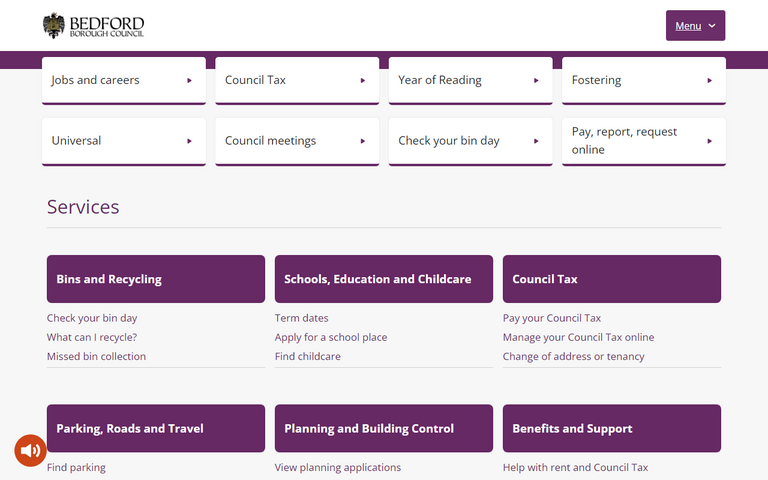Click the arrow on Council meetings tile
This screenshot has width=768, height=480.
(363, 141)
